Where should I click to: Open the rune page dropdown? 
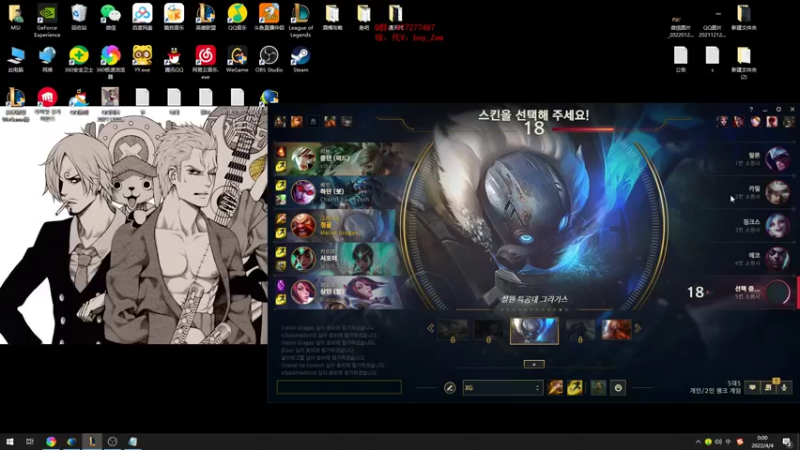[503, 388]
